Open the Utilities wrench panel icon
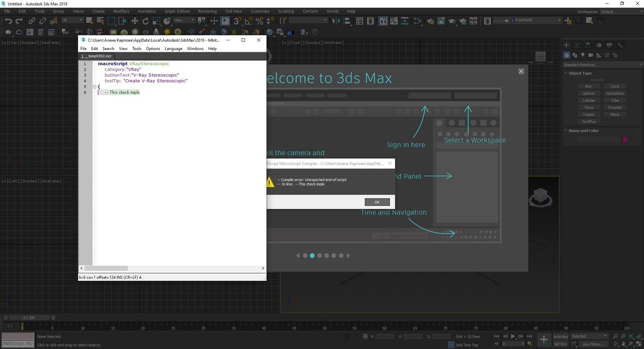Image resolution: width=644 pixels, height=349 pixels. click(x=620, y=45)
